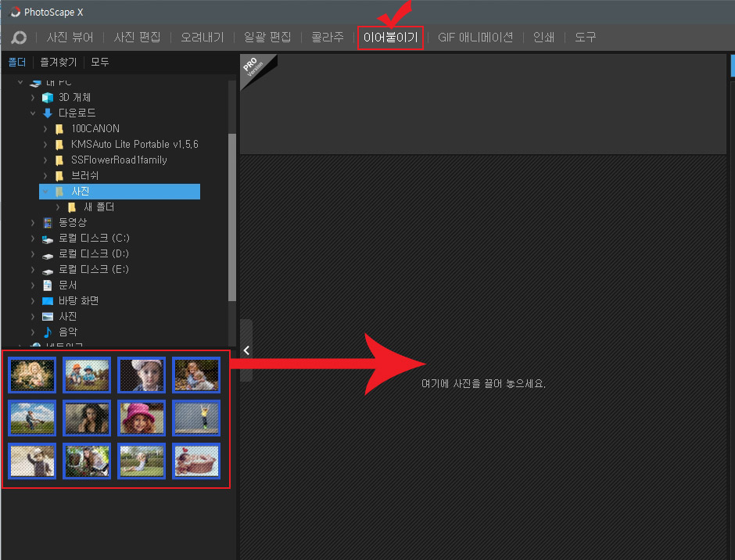The width and height of the screenshot is (735, 560).
Task: Expand the 로컬 디스크 (D:) node
Action: coord(32,253)
